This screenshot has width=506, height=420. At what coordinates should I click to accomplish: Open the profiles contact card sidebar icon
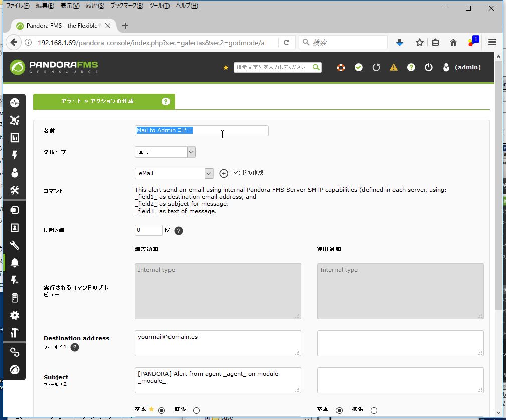15,228
